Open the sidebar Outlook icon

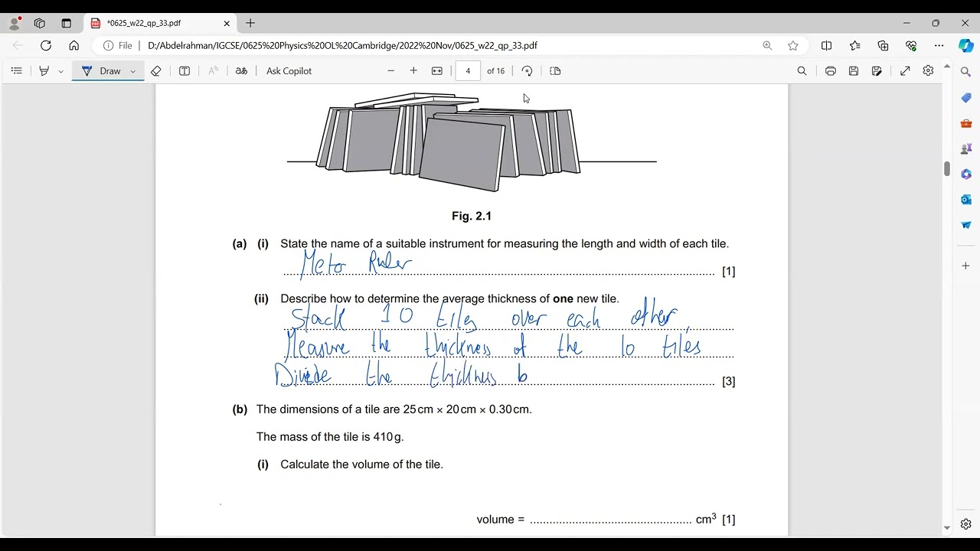click(x=965, y=199)
